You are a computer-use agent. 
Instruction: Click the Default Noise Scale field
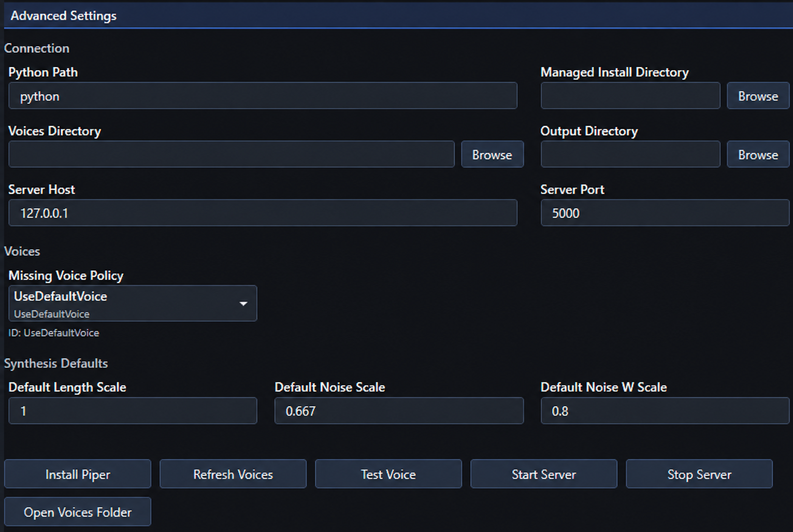pos(399,411)
